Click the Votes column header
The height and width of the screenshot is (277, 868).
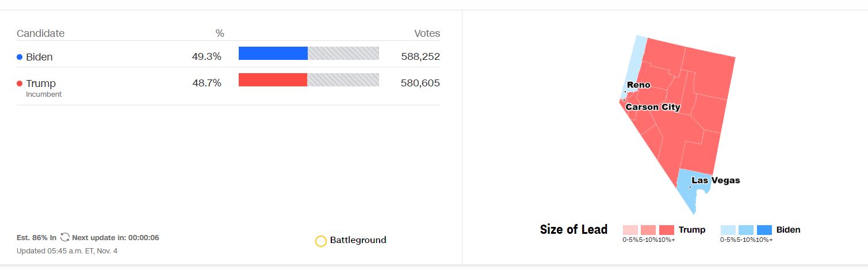[x=427, y=33]
